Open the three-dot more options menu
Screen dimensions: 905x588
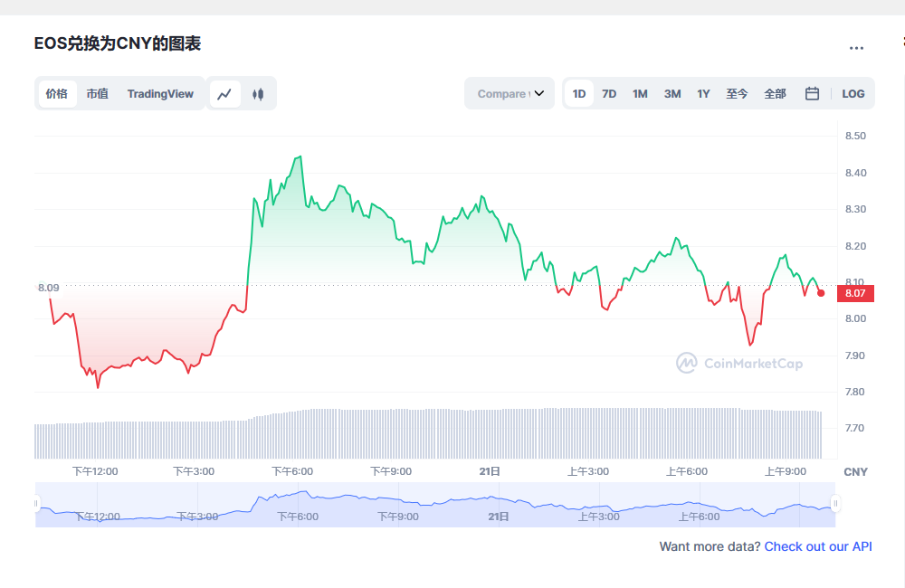[856, 48]
